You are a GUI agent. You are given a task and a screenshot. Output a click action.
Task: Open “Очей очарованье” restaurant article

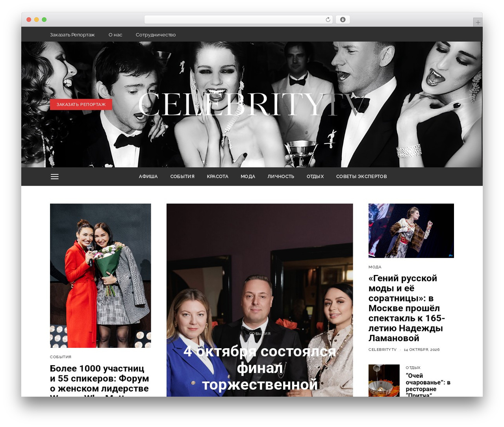click(x=428, y=385)
